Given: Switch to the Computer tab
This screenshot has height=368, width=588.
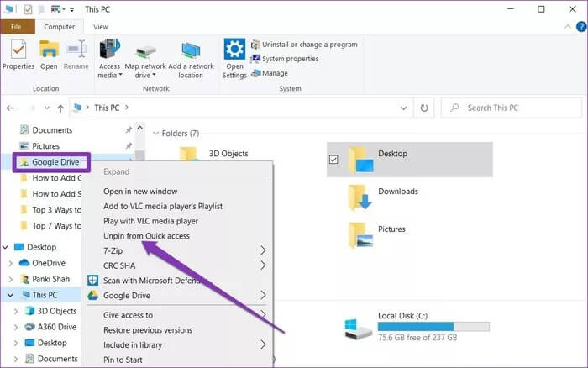Looking at the screenshot, I should [60, 27].
